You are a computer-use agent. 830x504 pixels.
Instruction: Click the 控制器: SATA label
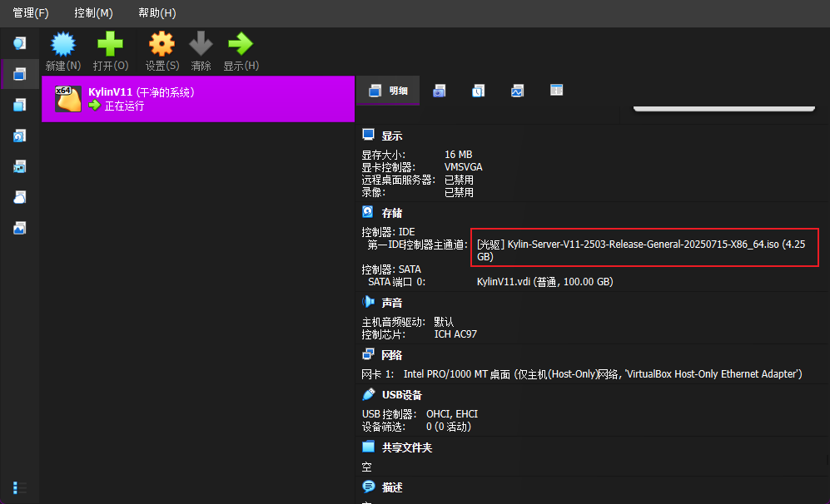[x=391, y=269]
